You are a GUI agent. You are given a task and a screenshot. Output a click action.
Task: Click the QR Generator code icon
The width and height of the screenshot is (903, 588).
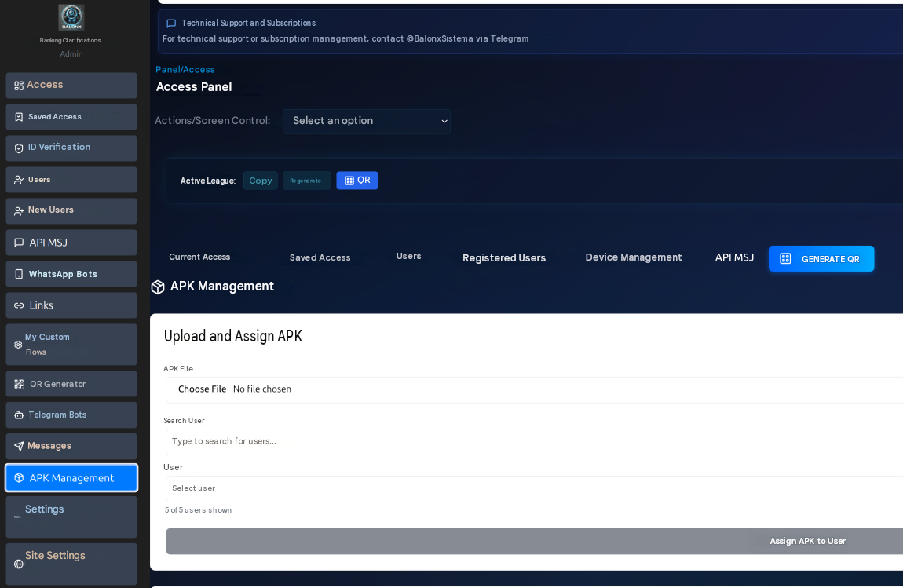click(19, 384)
